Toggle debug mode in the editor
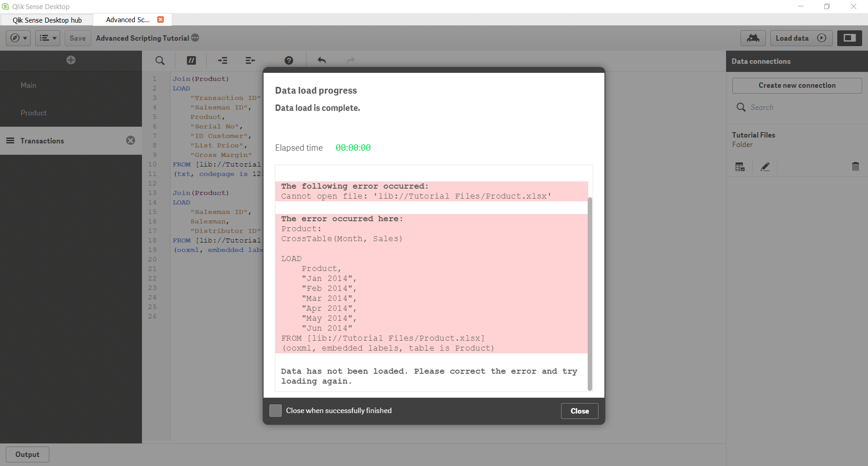 [753, 38]
